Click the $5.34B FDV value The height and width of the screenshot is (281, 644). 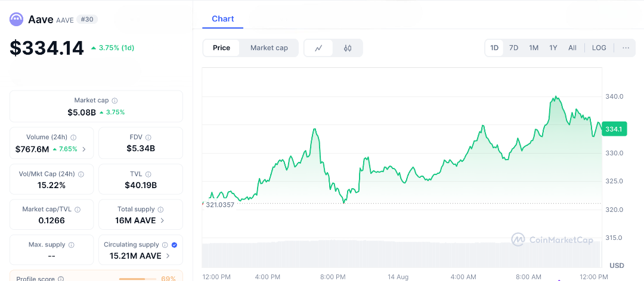pyautogui.click(x=141, y=148)
